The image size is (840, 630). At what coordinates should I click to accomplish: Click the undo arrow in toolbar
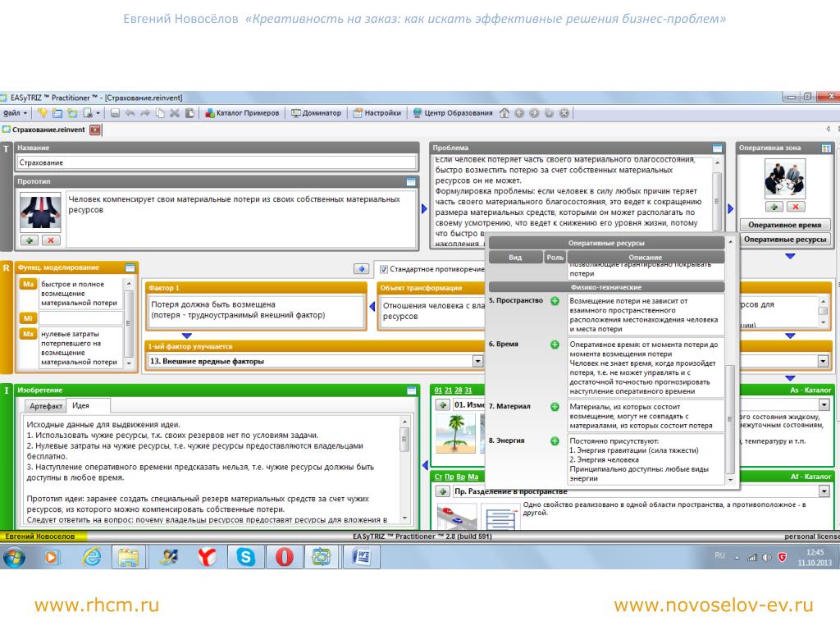coord(130,113)
